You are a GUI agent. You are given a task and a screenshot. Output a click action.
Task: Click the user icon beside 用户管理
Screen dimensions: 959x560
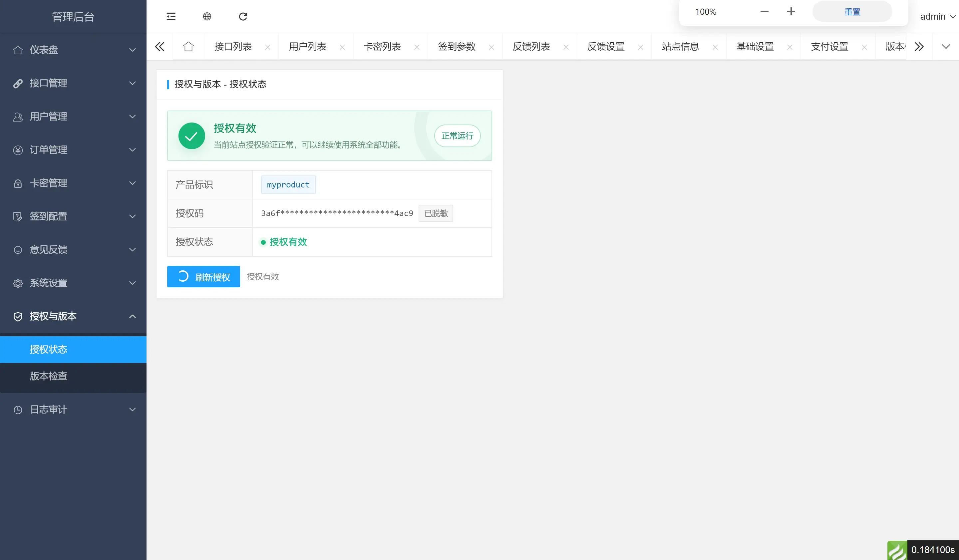coord(18,117)
